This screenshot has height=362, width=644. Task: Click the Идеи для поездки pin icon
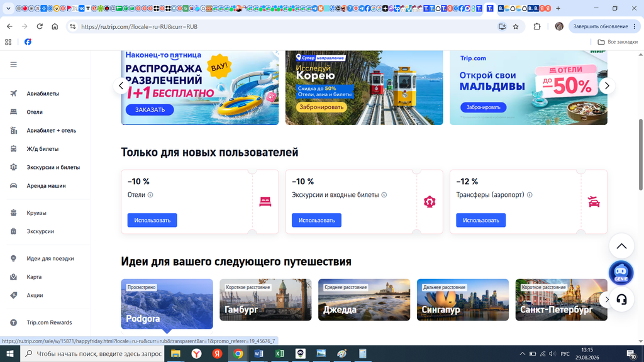click(14, 258)
